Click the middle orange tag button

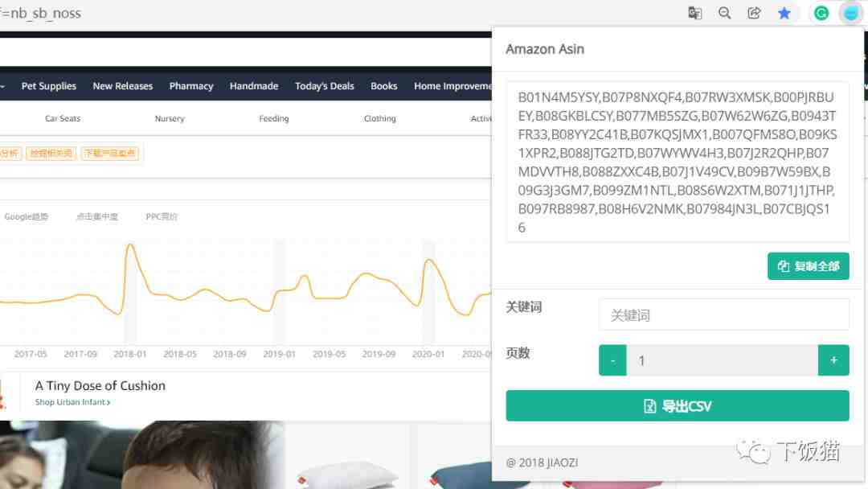click(x=51, y=154)
